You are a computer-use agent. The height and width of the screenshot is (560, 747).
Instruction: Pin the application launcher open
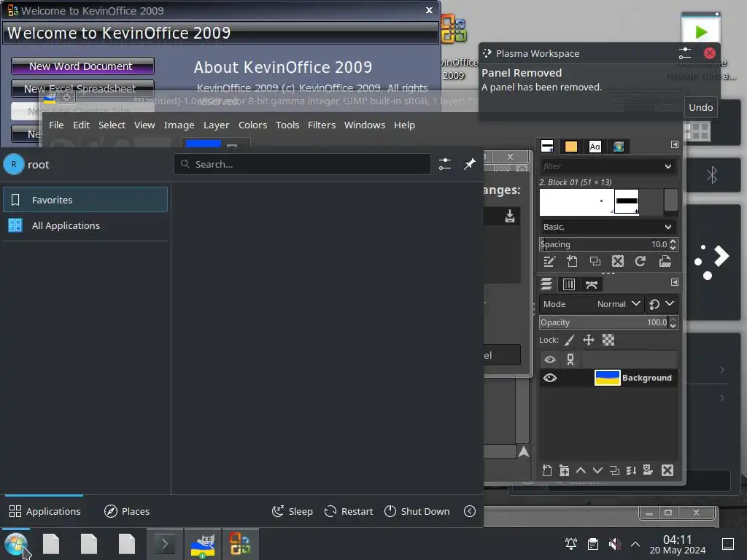pyautogui.click(x=470, y=164)
